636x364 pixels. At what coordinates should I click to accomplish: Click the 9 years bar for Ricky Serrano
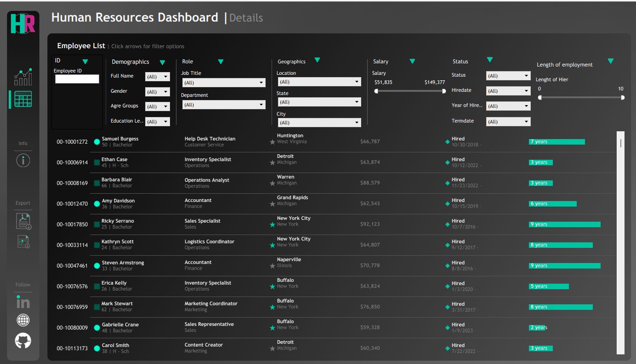564,224
